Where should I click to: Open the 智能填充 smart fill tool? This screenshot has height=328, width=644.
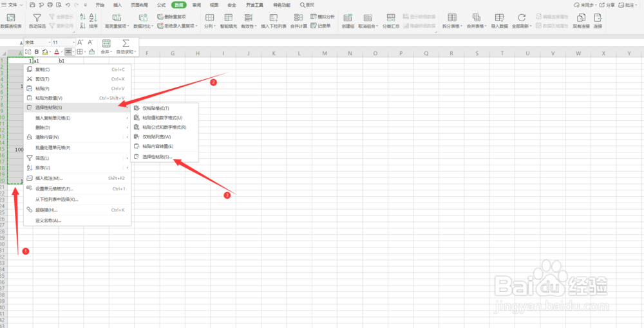[x=229, y=21]
